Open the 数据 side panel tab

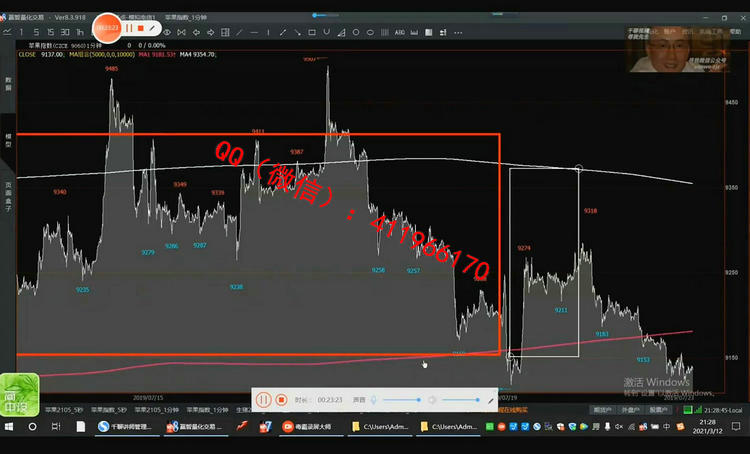click(x=8, y=84)
